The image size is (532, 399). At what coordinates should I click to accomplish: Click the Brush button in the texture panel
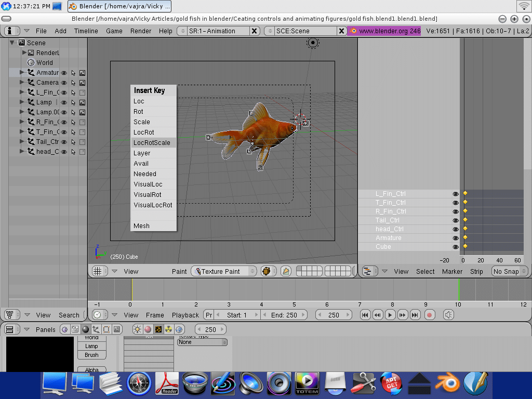click(x=91, y=355)
